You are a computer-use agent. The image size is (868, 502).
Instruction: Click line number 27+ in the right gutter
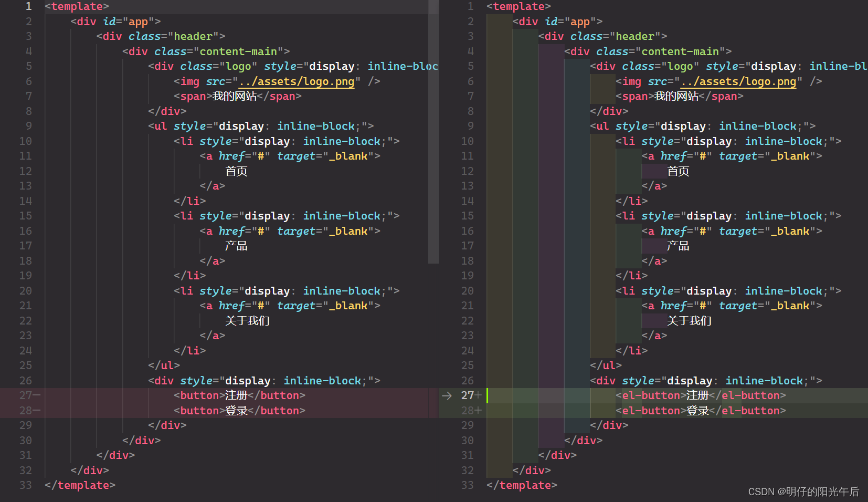tap(471, 395)
